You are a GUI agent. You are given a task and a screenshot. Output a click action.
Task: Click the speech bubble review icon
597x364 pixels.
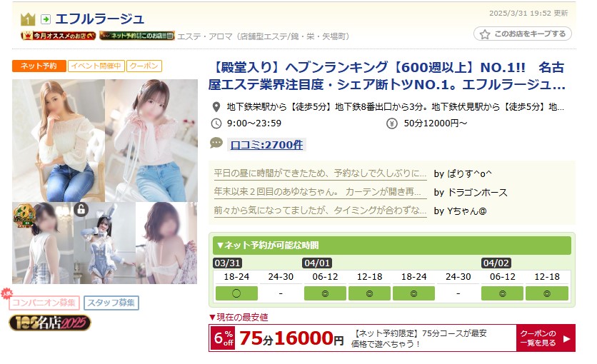216,143
